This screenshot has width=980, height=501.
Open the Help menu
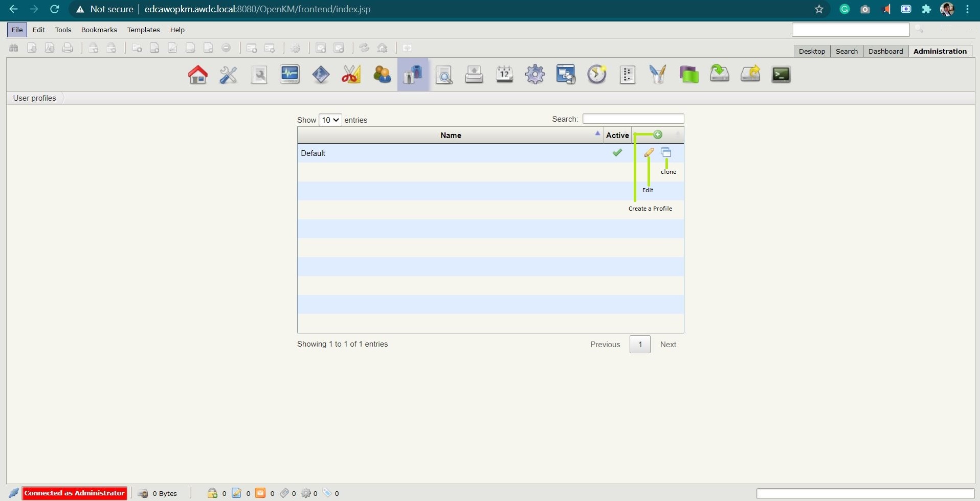177,30
